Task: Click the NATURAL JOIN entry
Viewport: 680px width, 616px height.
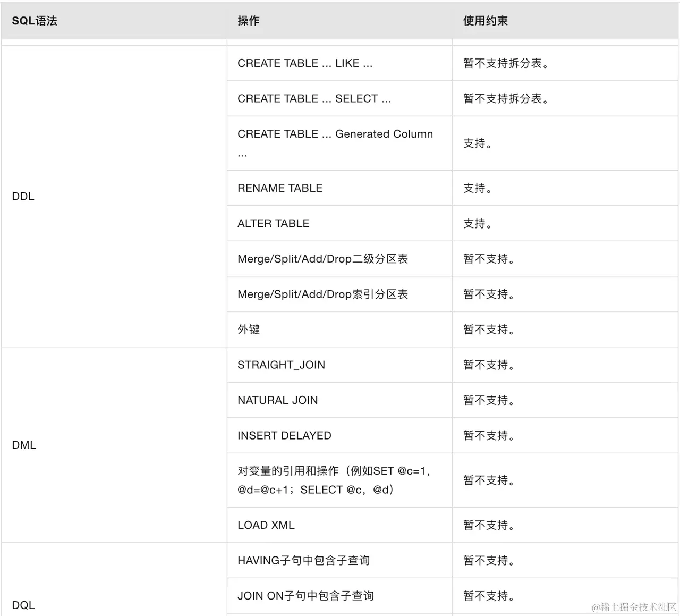Action: [277, 400]
